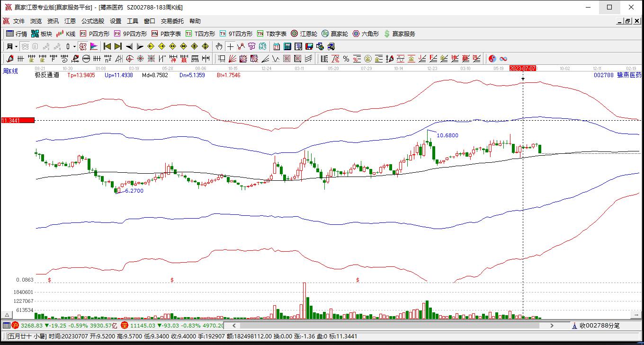The height and width of the screenshot is (345, 644).
Task: Jump to first bar with left-end arrow
Action: pyautogui.click(x=107, y=46)
